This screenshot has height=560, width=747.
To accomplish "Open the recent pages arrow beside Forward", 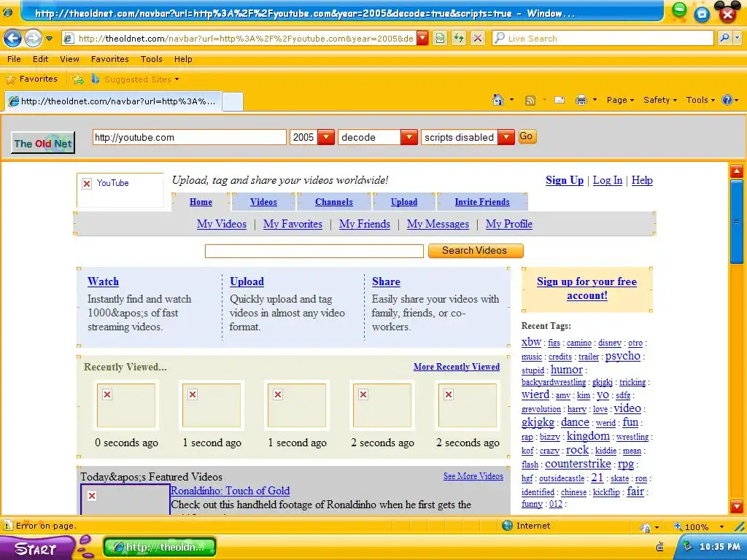I will click(49, 39).
